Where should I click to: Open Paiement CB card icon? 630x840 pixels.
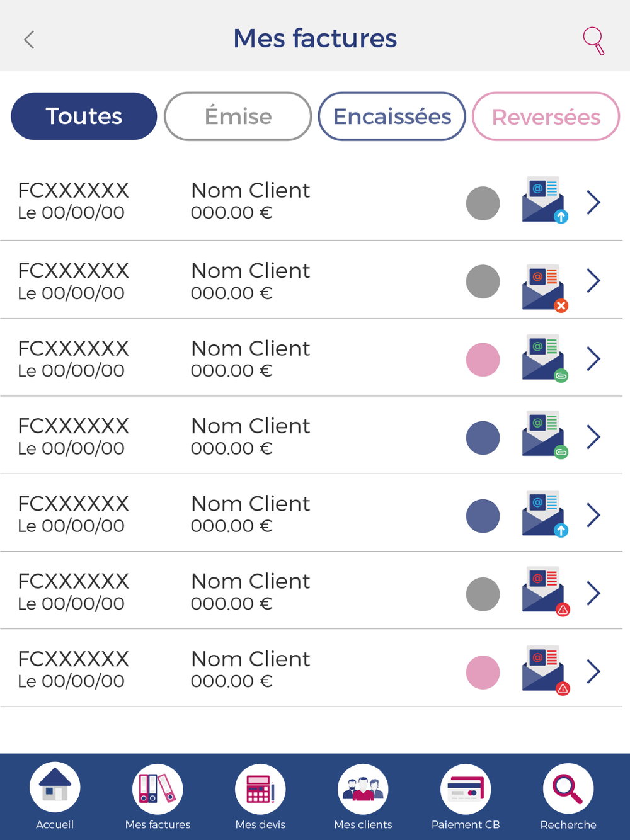[466, 788]
